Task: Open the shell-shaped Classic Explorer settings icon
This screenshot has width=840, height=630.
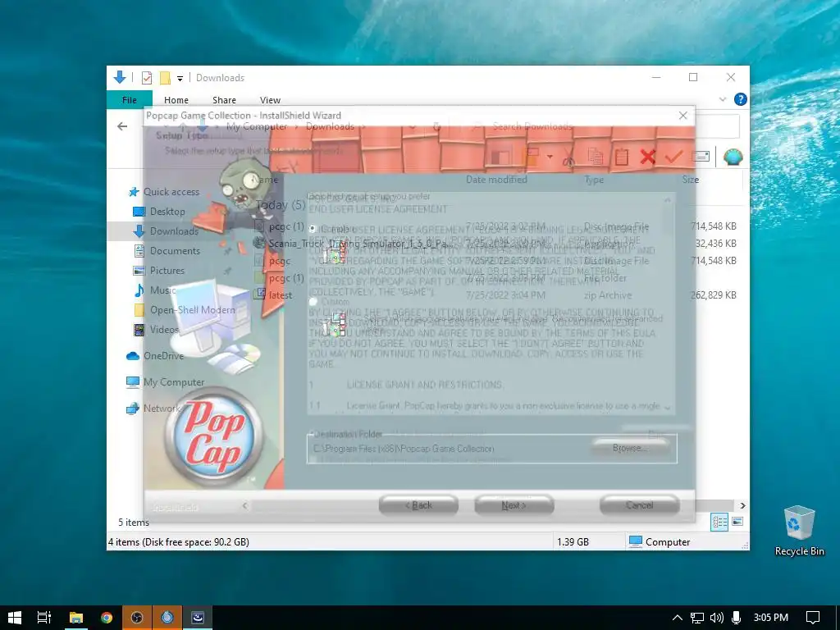Action: click(x=733, y=157)
